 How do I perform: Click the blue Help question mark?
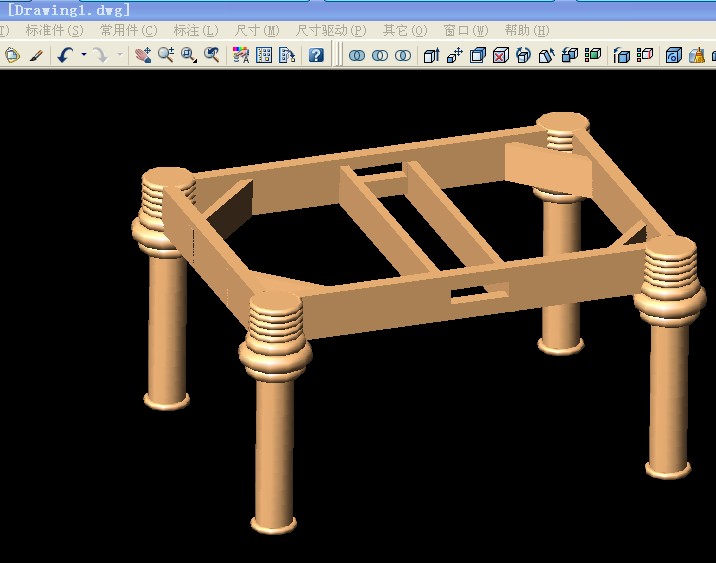pyautogui.click(x=316, y=55)
